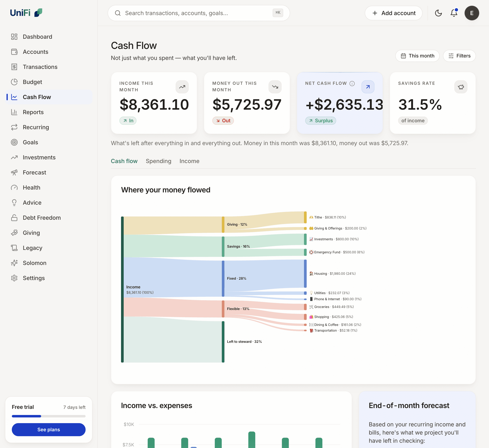The width and height of the screenshot is (489, 448).
Task: Click the Settings gear icon
Action: [x=14, y=278]
